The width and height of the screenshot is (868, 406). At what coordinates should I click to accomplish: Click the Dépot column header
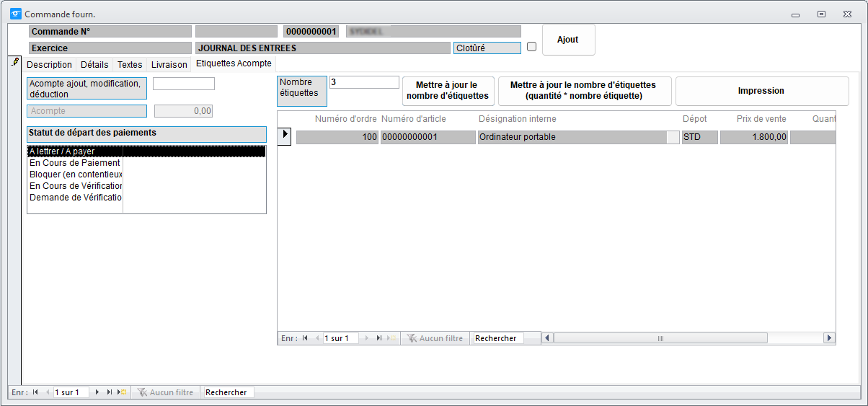click(695, 119)
